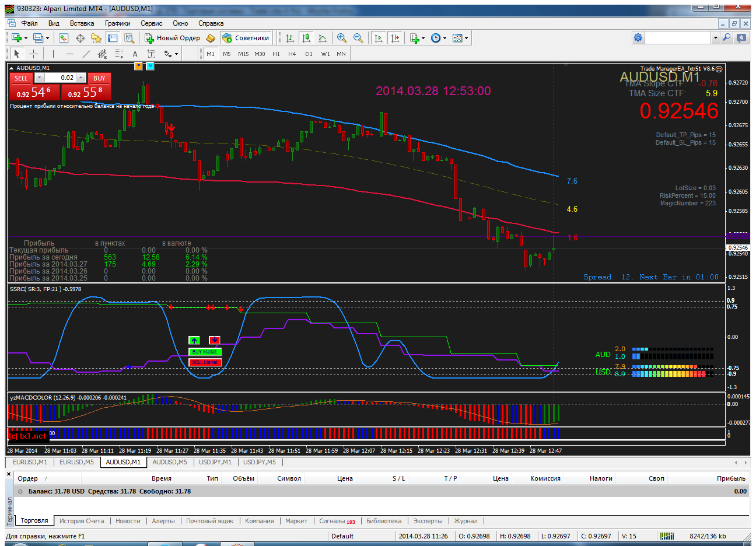
Task: Open the Сервис menu
Action: tap(152, 23)
